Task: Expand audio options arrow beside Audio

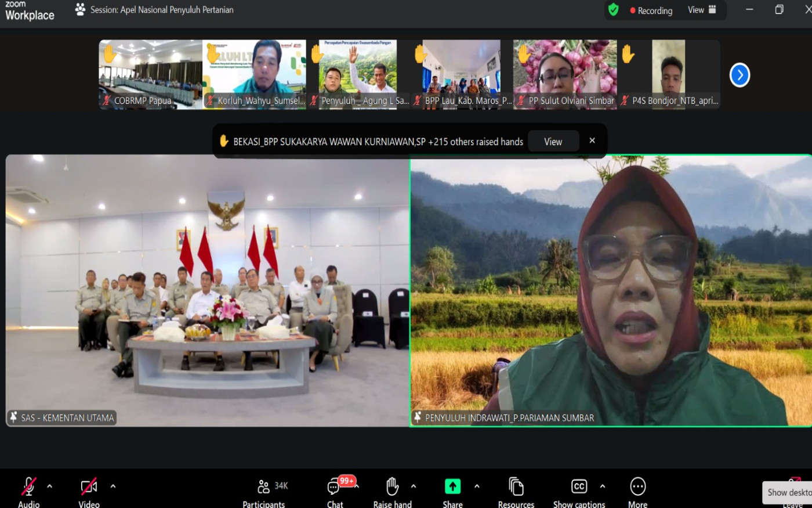Action: (49, 486)
